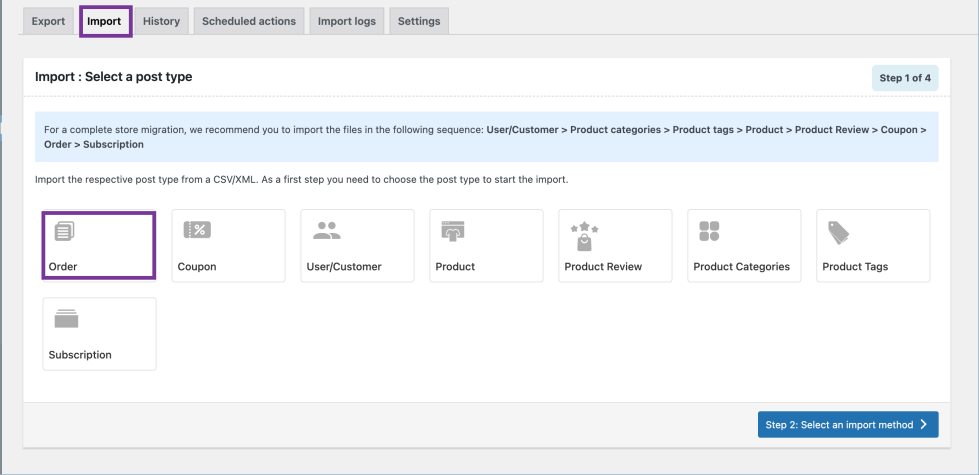
Task: Pick the Product Tags tag icon
Action: [x=838, y=232]
